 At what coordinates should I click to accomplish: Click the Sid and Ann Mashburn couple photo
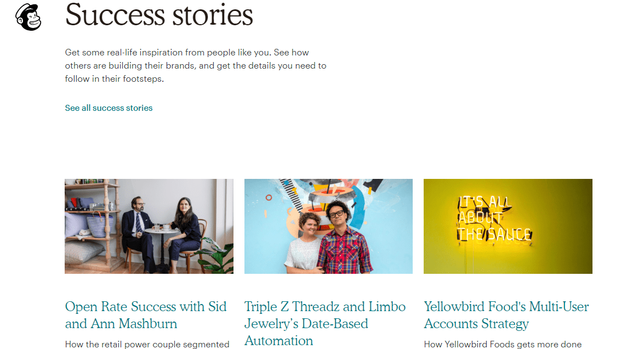point(149,226)
